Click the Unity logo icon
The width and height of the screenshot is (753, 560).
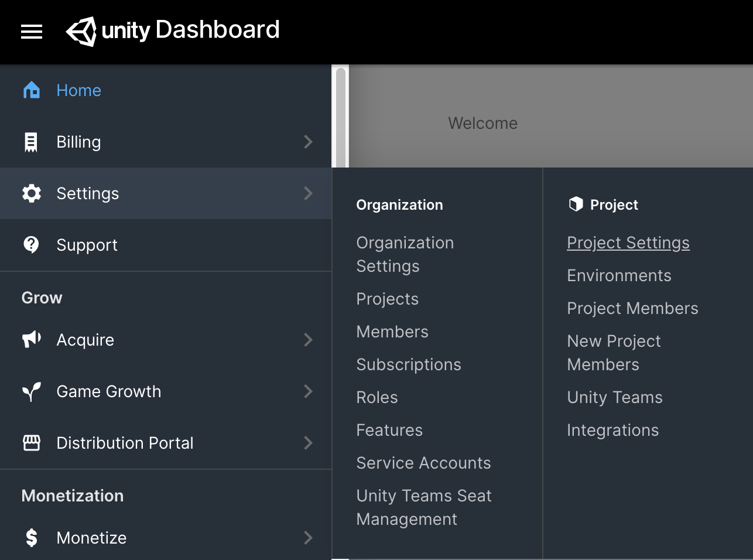tap(81, 31)
